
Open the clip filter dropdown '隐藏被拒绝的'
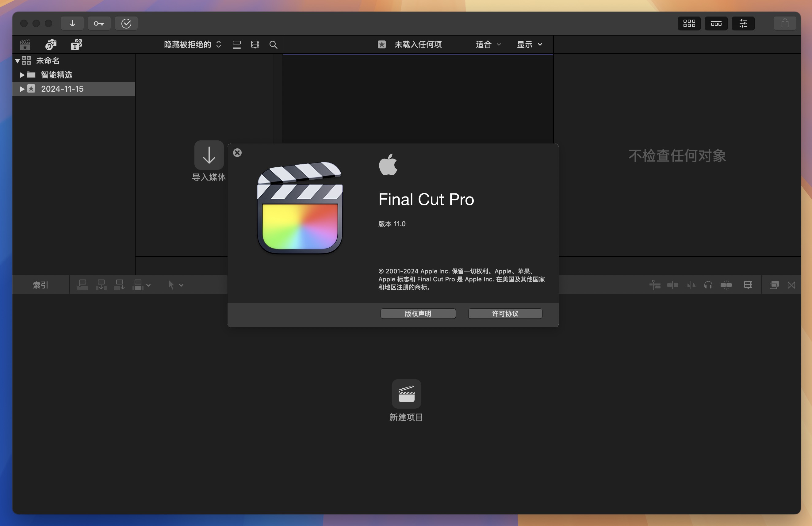point(193,44)
